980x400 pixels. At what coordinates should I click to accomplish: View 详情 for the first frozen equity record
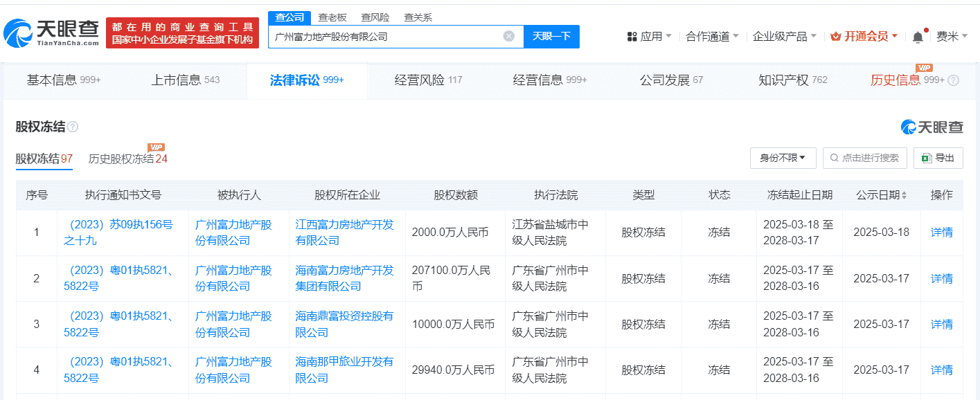tap(941, 233)
